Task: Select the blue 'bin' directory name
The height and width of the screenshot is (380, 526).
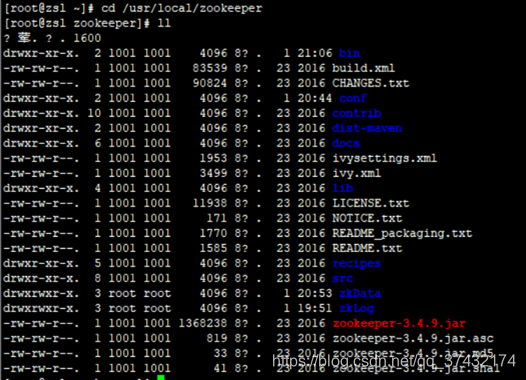Action: tap(349, 53)
